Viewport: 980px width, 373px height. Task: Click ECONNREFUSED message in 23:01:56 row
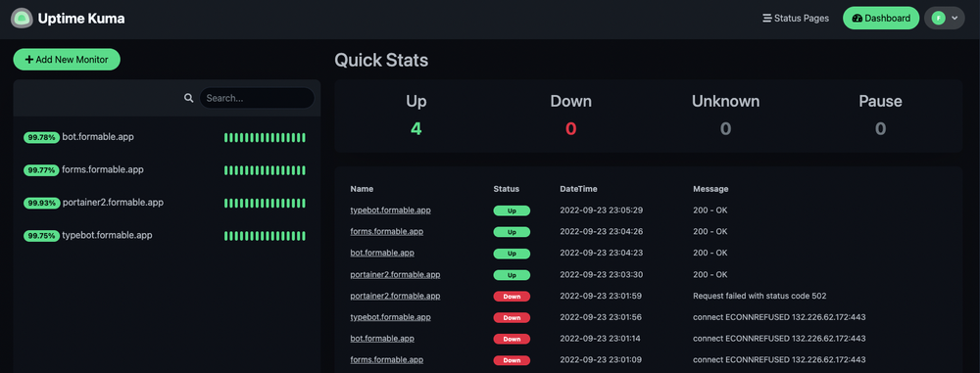779,317
